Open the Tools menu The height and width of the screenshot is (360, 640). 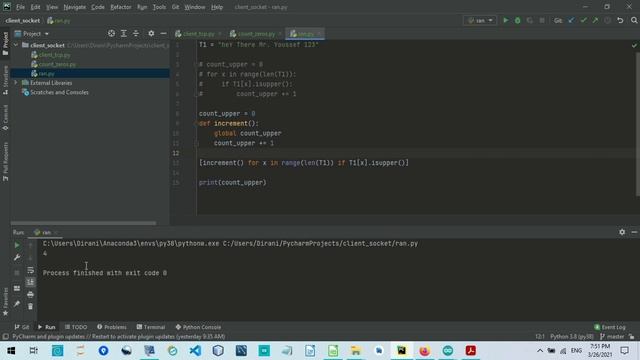[x=159, y=7]
